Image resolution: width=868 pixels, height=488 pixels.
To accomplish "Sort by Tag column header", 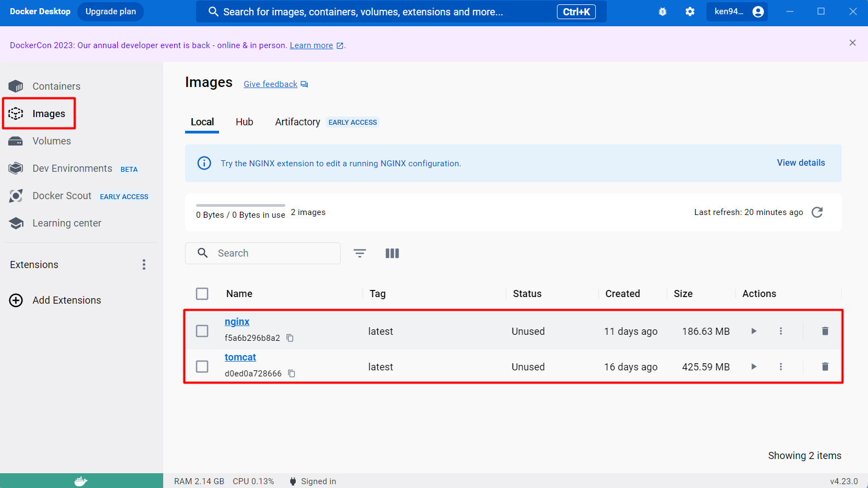I will pyautogui.click(x=377, y=294).
